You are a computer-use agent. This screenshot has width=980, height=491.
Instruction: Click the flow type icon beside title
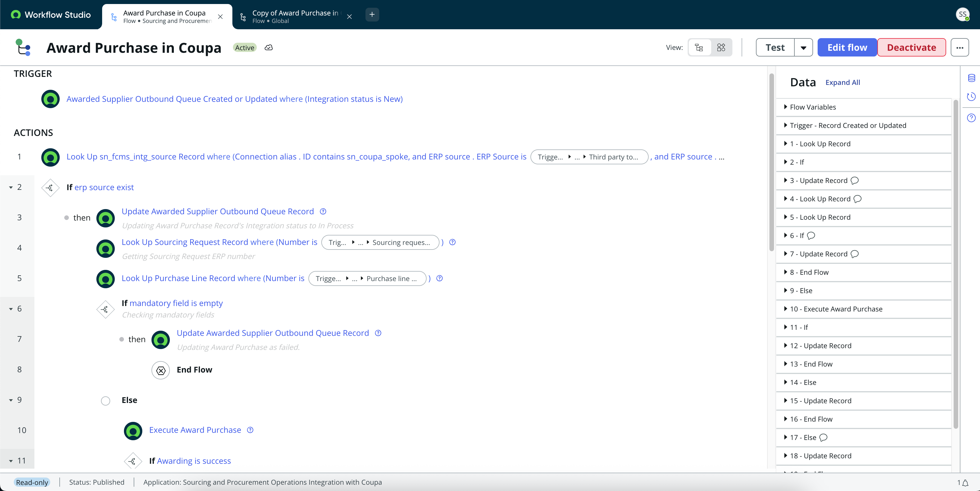point(23,48)
